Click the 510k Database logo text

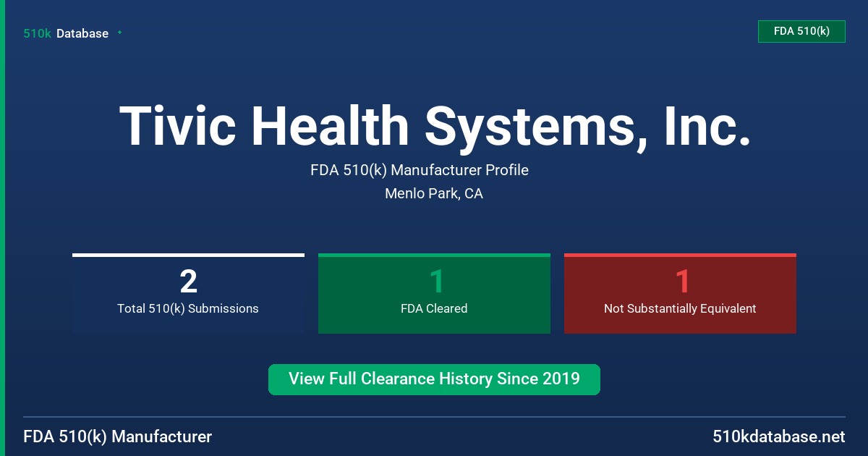[x=66, y=33]
